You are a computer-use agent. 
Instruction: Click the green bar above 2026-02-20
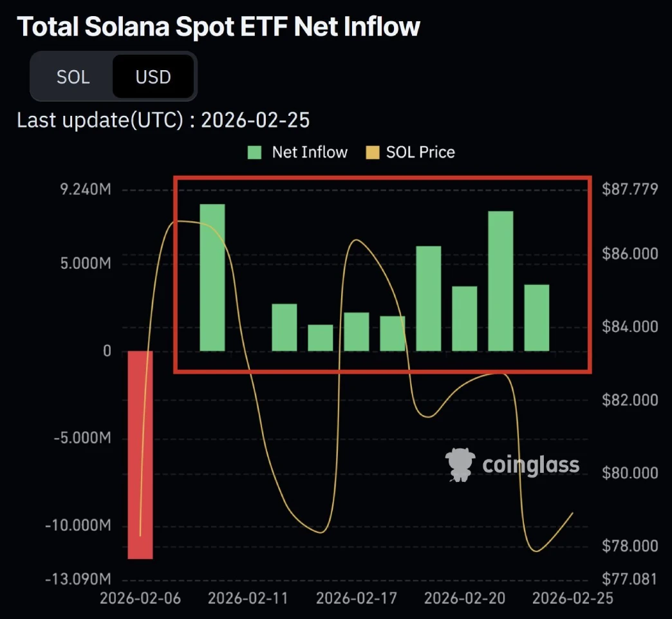(464, 319)
